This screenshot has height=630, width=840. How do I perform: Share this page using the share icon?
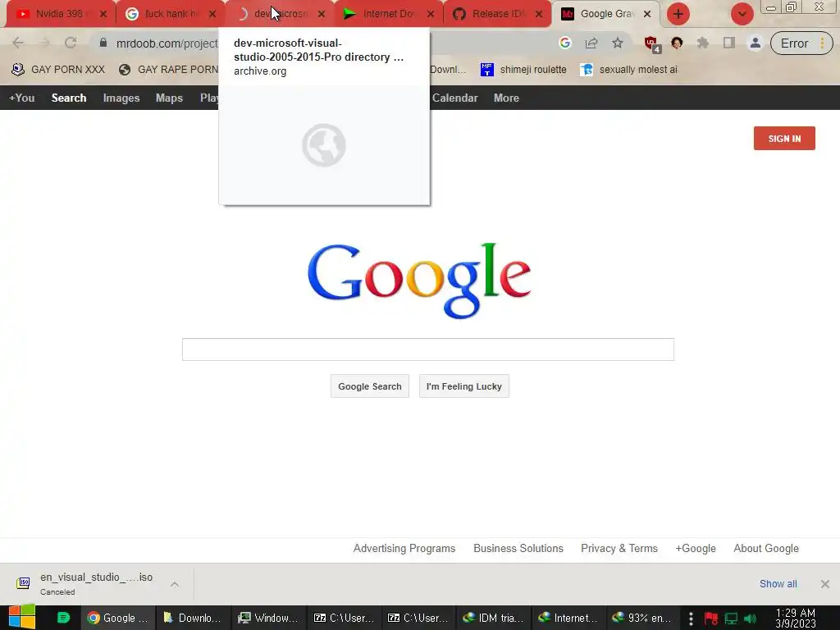point(591,43)
